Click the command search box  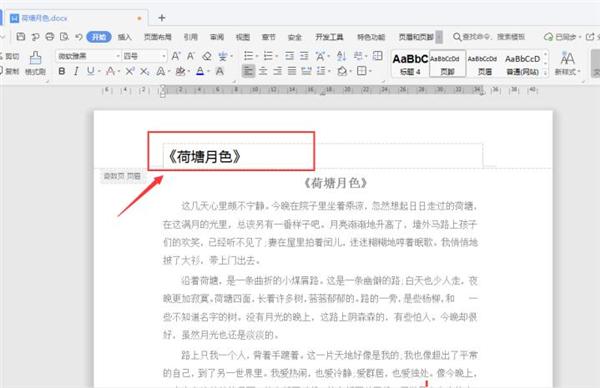pos(489,37)
